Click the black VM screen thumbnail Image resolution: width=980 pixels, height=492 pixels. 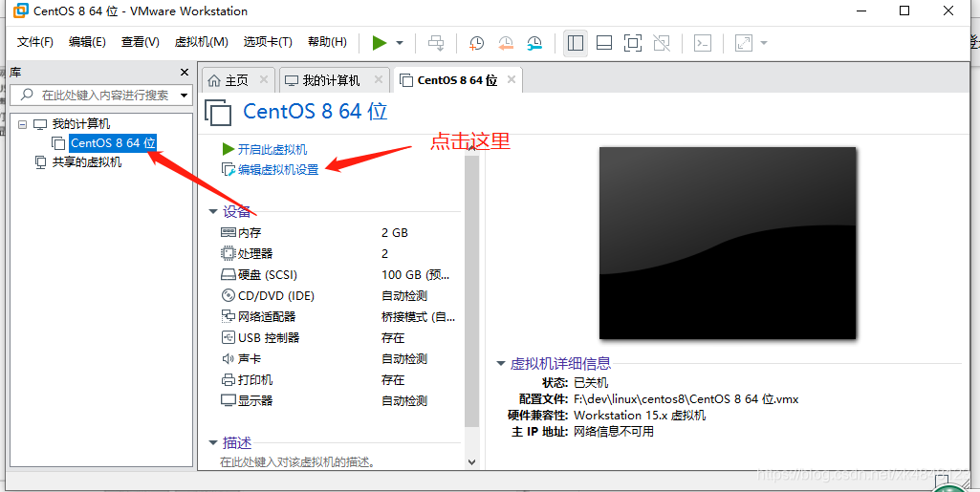click(x=728, y=243)
